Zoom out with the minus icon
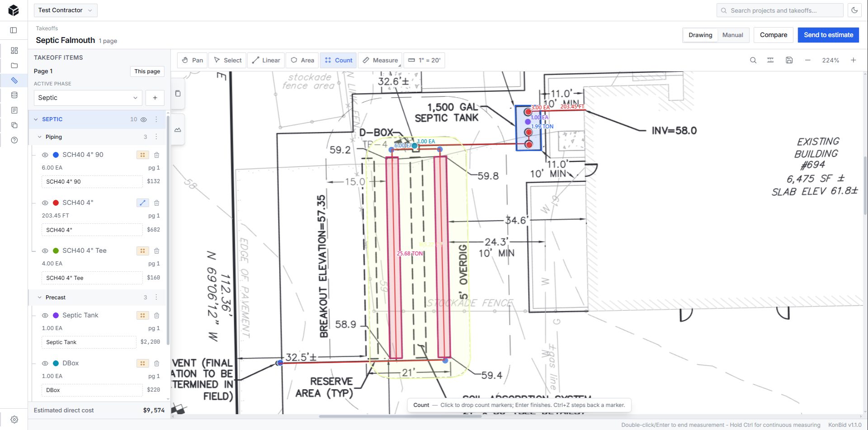Image resolution: width=868 pixels, height=430 pixels. [x=807, y=60]
